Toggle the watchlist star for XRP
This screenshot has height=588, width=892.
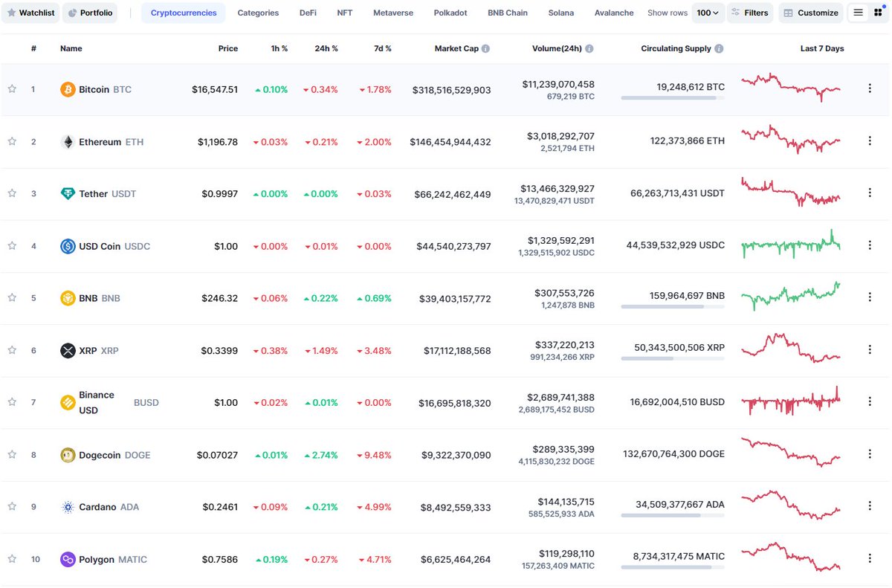(12, 349)
